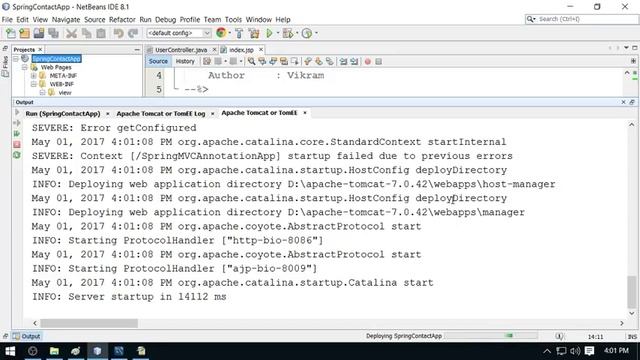Open the Refactor menu

pos(122,20)
